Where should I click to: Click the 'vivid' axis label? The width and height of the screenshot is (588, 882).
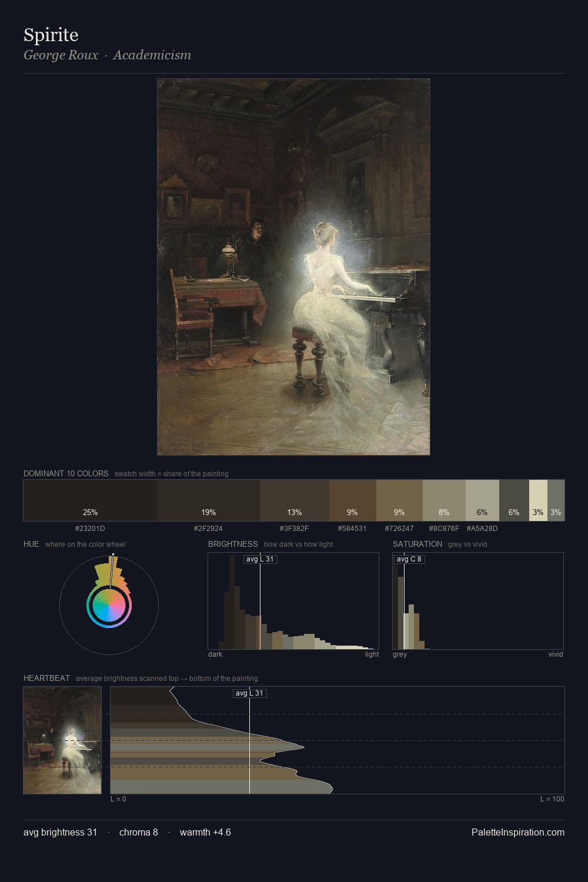556,654
